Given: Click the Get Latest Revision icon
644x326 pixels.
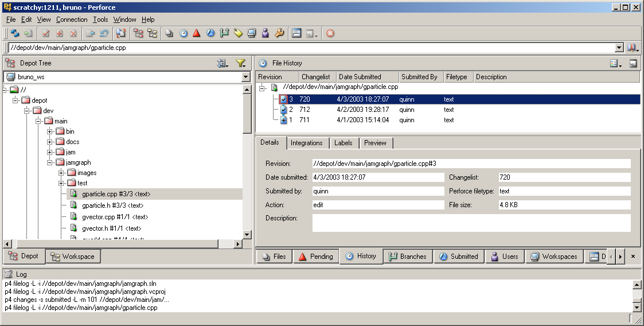Looking at the screenshot, I should [x=28, y=33].
